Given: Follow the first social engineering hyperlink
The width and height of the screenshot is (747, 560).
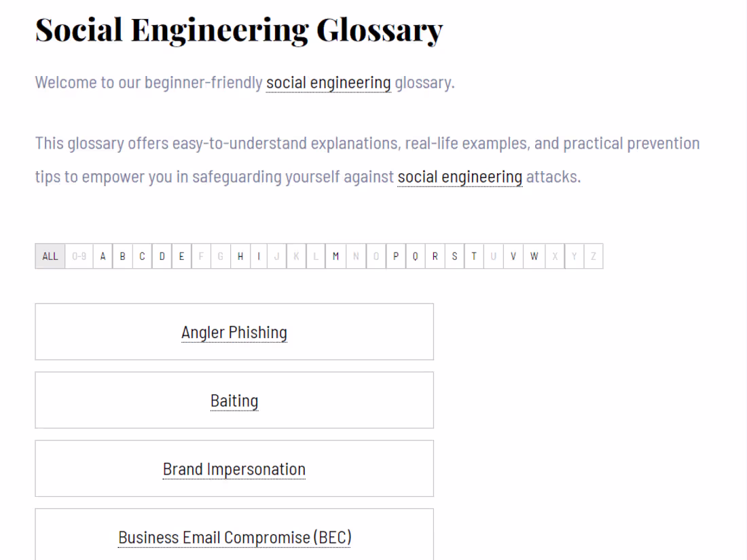Looking at the screenshot, I should click(329, 82).
